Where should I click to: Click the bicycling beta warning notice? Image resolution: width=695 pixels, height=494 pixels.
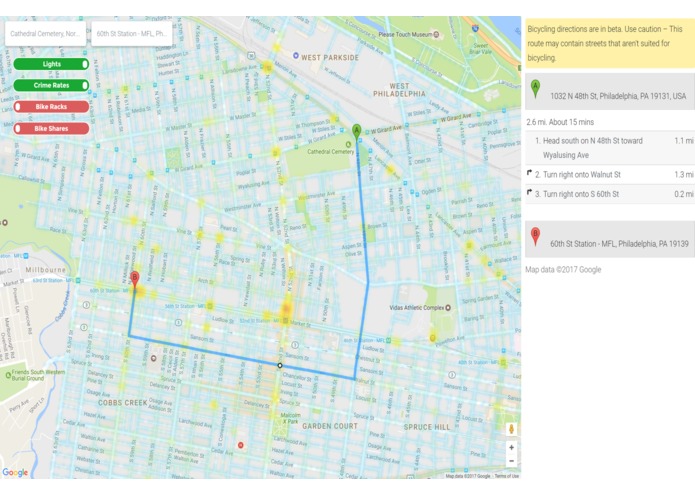[x=610, y=43]
